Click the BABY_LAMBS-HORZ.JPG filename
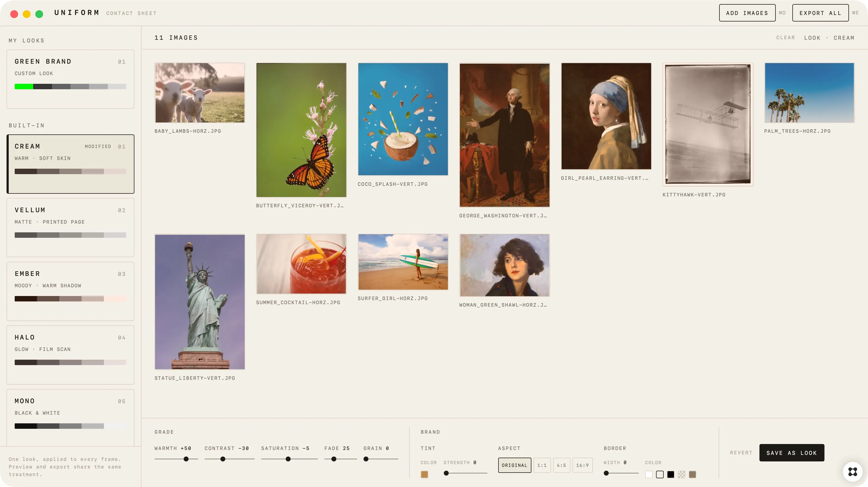The image size is (868, 487). [188, 131]
